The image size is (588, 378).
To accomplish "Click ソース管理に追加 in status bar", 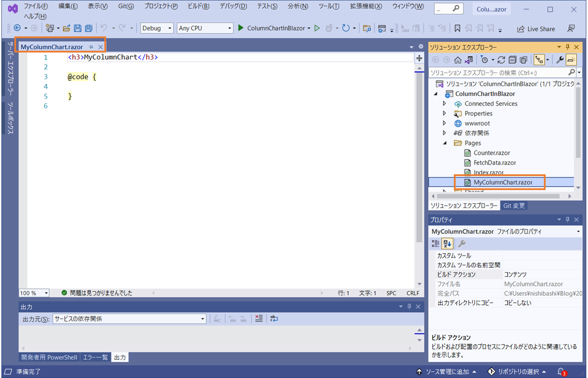I will 446,372.
